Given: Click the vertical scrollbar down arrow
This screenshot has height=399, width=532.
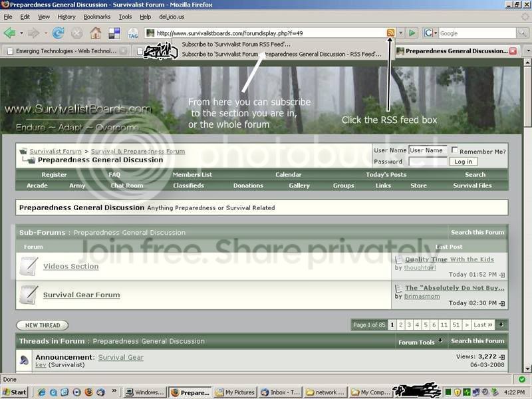Looking at the screenshot, I should pyautogui.click(x=527, y=369).
